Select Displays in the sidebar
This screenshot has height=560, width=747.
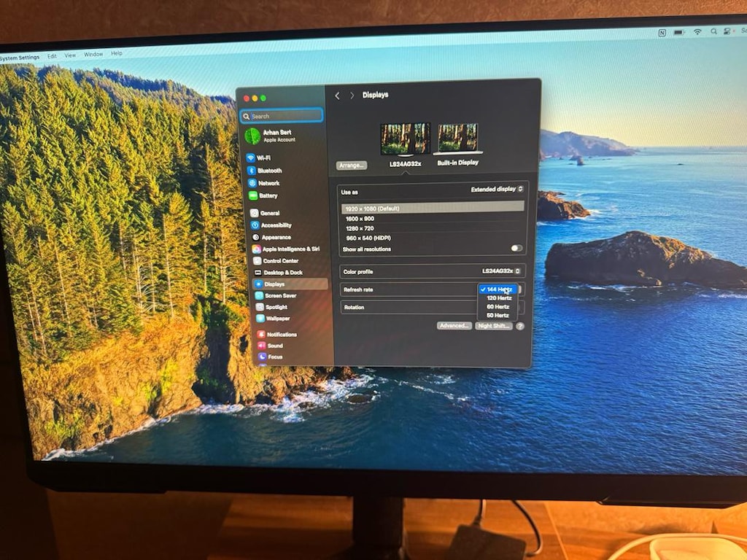[x=290, y=284]
